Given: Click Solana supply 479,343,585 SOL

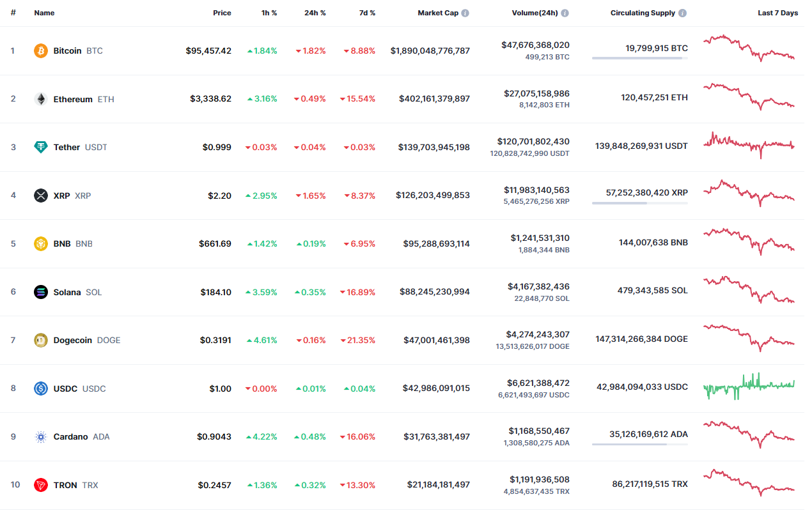Looking at the screenshot, I should click(653, 290).
